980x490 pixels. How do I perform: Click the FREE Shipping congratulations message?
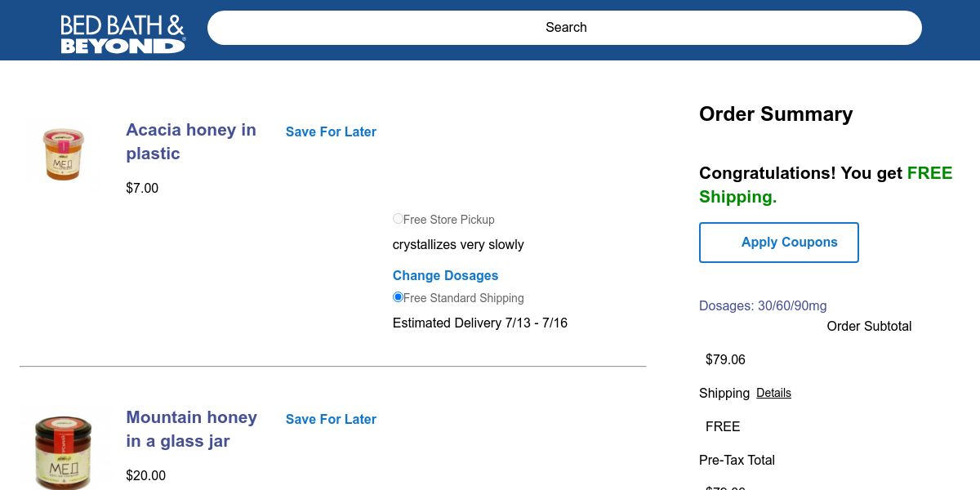[826, 185]
